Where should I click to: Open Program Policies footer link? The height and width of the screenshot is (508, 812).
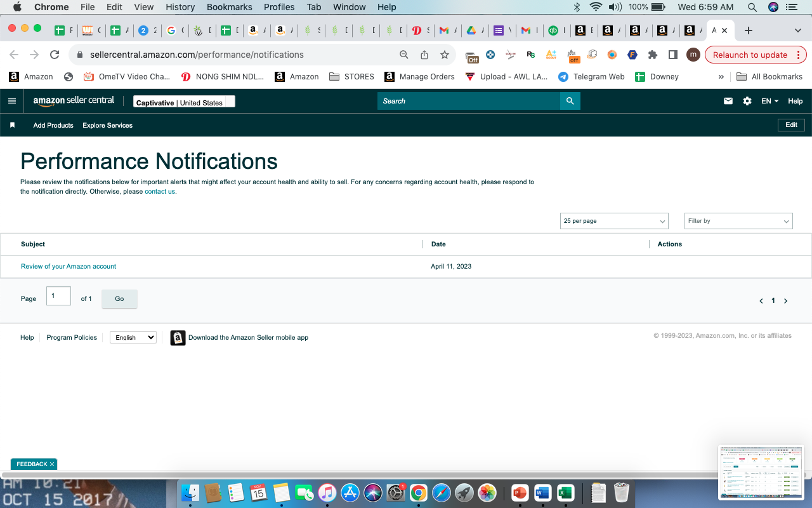72,337
